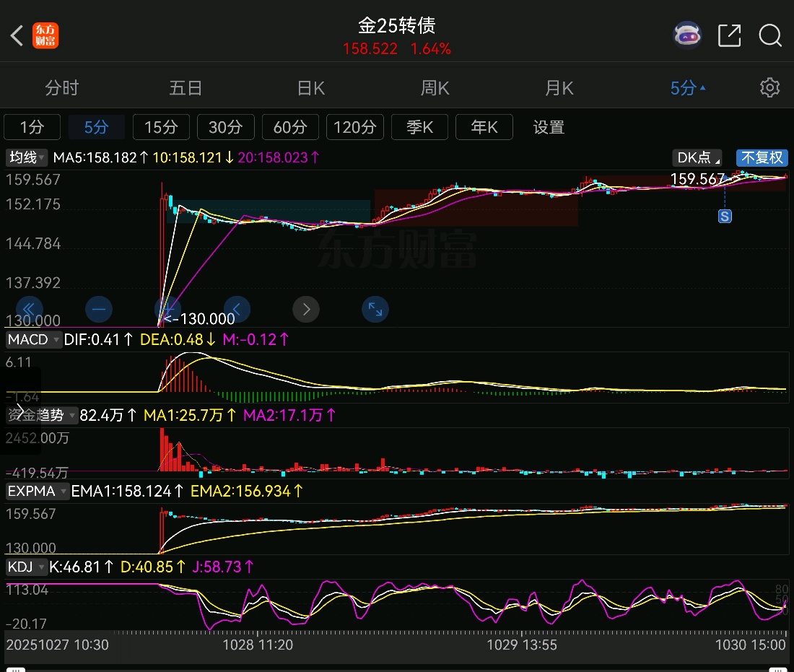Viewport: 794px width, 672px height.
Task: Select 30分 period
Action: (x=225, y=126)
